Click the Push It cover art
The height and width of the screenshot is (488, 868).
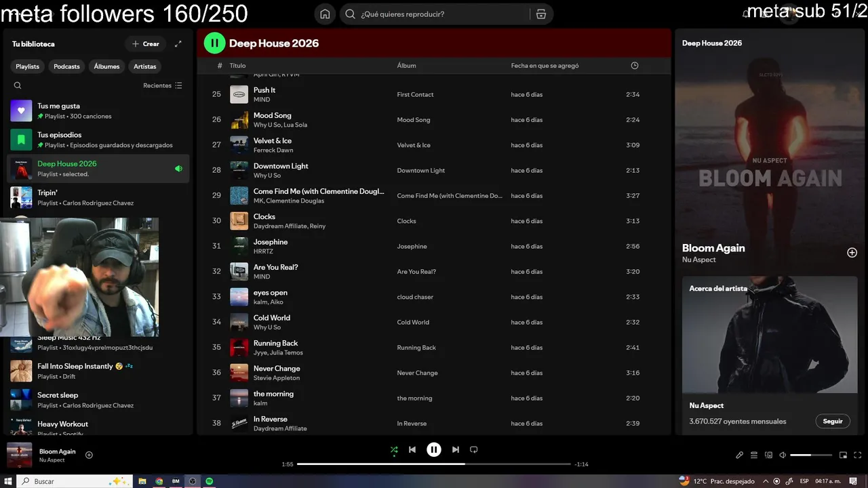coord(239,95)
